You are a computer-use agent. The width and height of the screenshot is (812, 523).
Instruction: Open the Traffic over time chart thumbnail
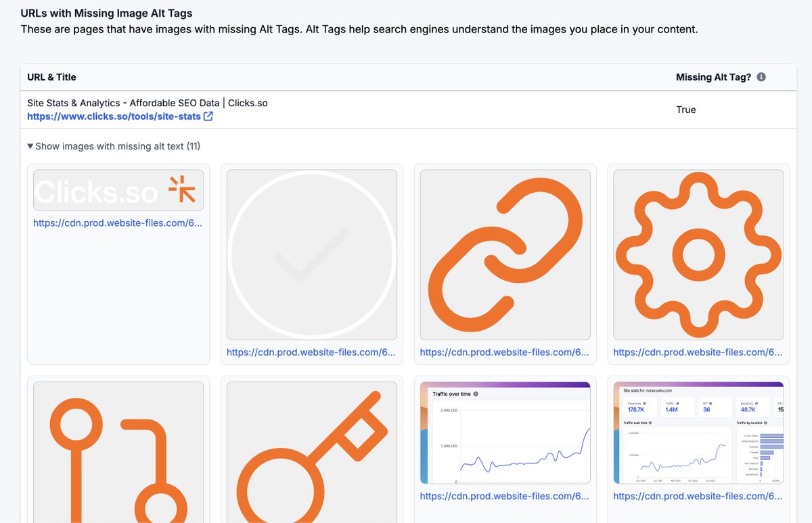point(505,432)
